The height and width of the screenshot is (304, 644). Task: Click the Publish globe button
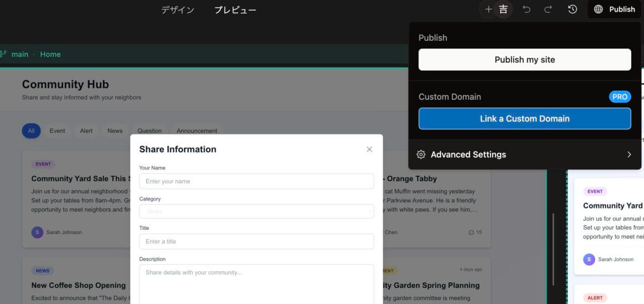[614, 9]
